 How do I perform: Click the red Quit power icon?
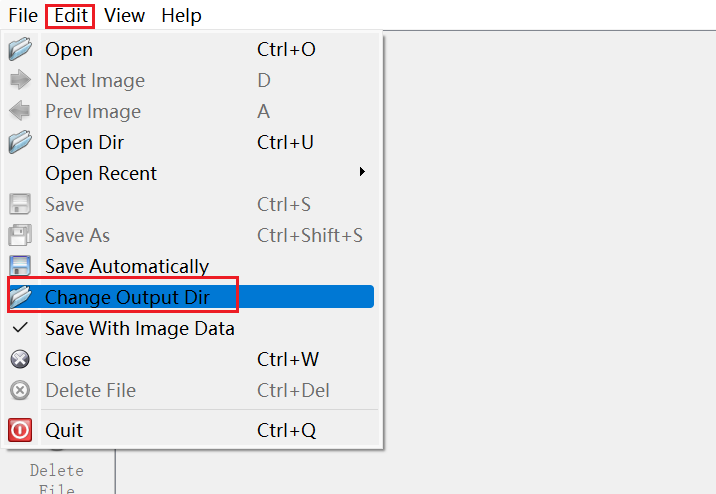pyautogui.click(x=20, y=430)
